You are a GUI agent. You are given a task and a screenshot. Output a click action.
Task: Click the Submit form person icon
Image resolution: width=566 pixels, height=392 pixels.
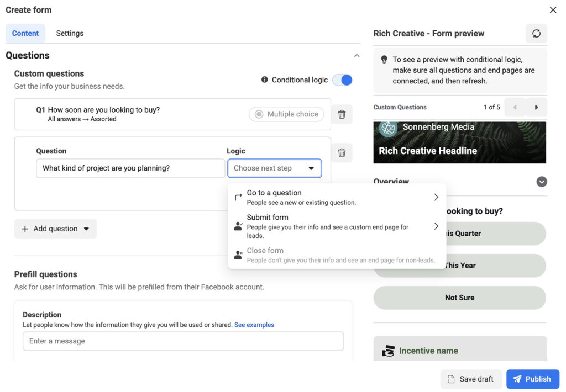coord(238,225)
